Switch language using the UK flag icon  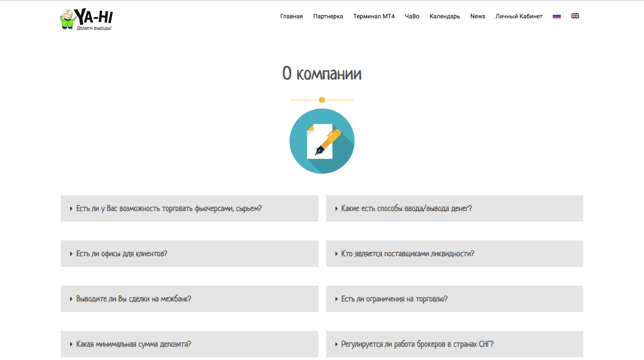pyautogui.click(x=575, y=16)
